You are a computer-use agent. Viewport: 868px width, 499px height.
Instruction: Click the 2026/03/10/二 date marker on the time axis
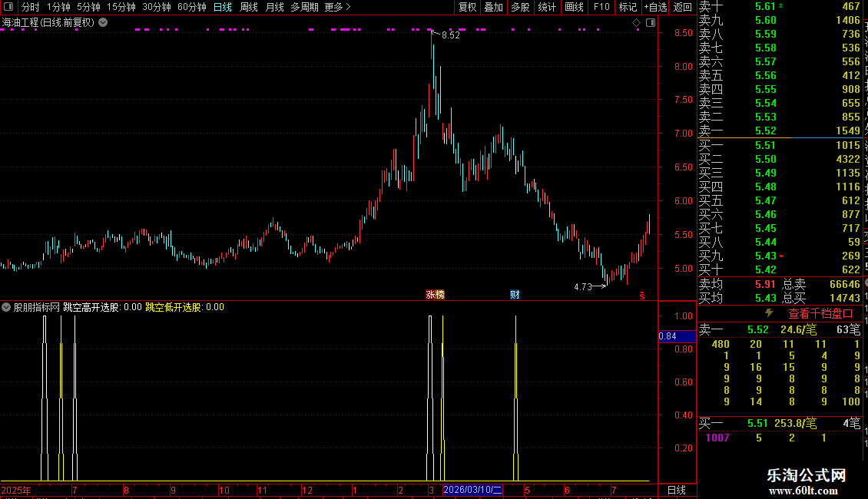472,490
